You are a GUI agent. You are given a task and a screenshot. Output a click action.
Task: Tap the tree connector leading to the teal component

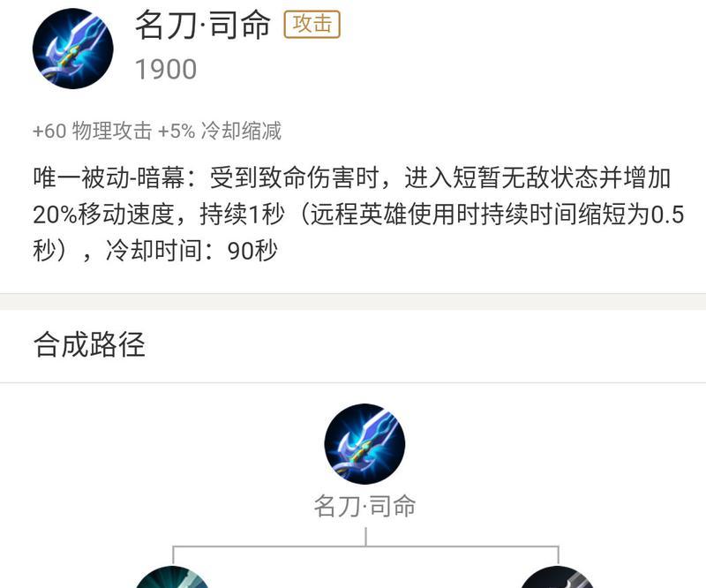(269, 547)
